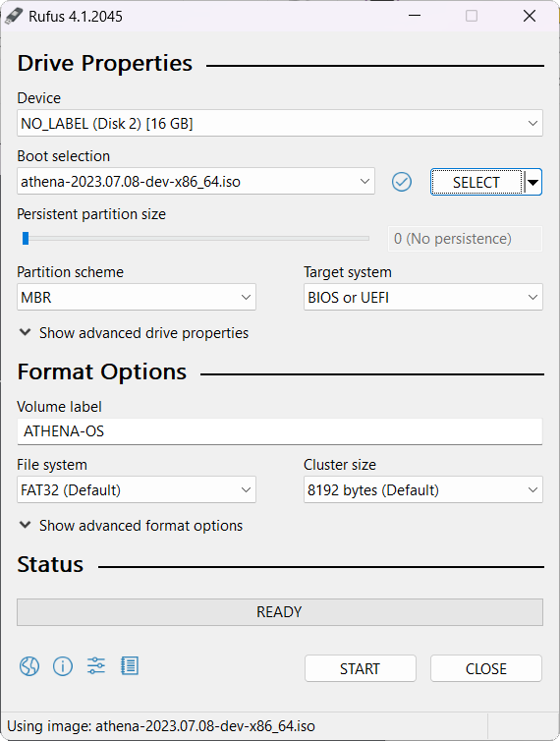Open the Partition scheme MBR dropdown
Image resolution: width=560 pixels, height=741 pixels.
coord(137,297)
